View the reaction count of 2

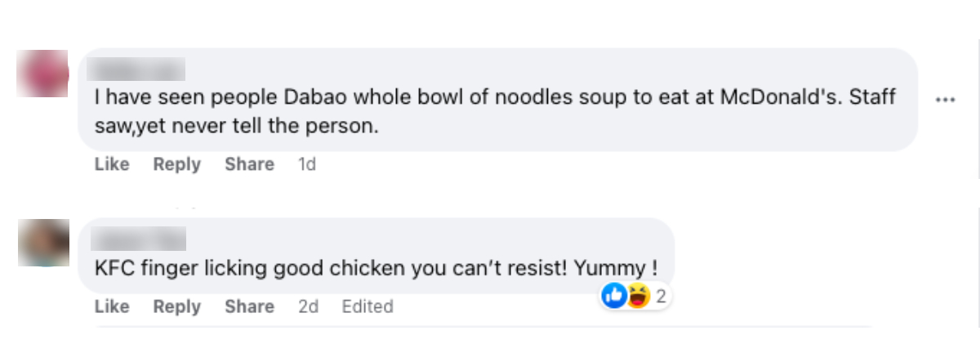click(661, 297)
